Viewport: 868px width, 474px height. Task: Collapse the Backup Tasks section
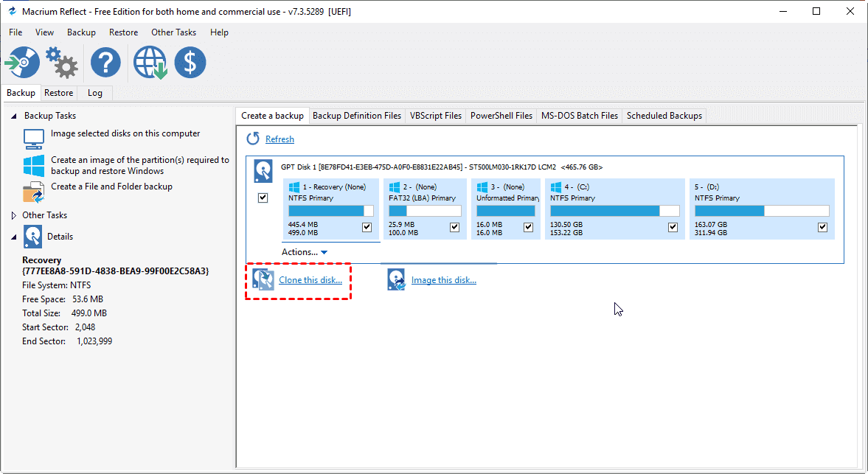pos(13,116)
